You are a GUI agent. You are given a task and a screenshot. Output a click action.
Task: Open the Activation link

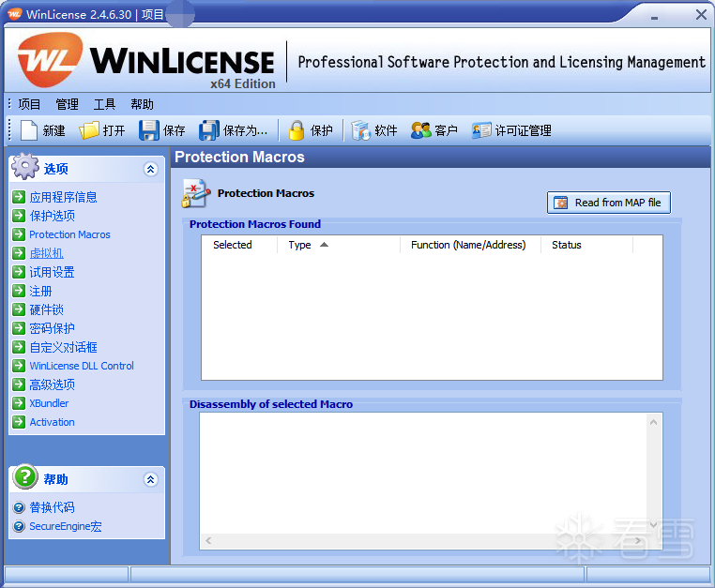click(52, 422)
